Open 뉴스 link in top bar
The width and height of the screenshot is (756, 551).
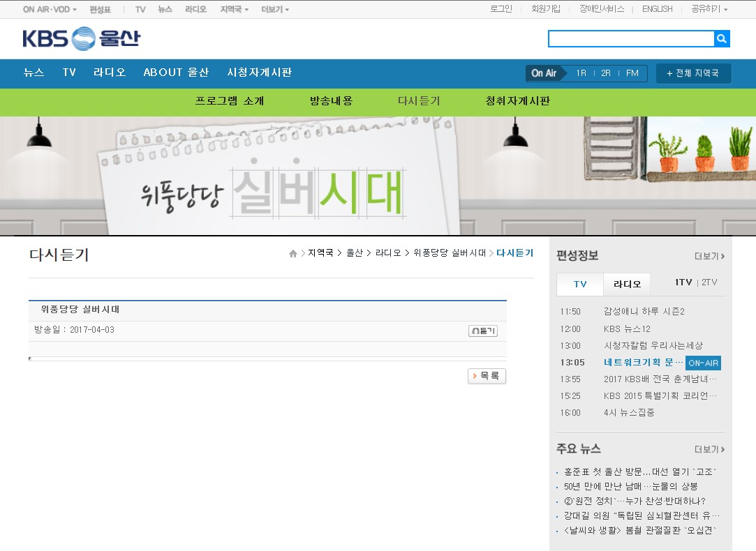[165, 9]
